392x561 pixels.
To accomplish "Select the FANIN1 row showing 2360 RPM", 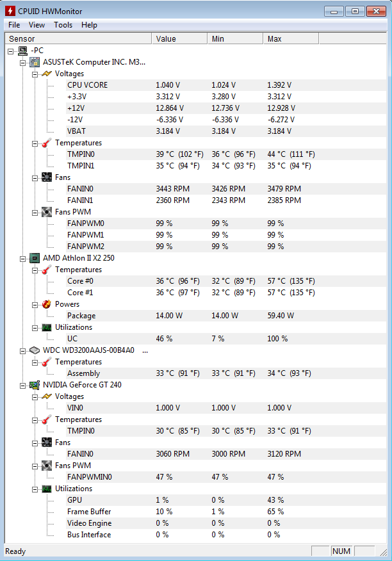I will [x=226, y=200].
